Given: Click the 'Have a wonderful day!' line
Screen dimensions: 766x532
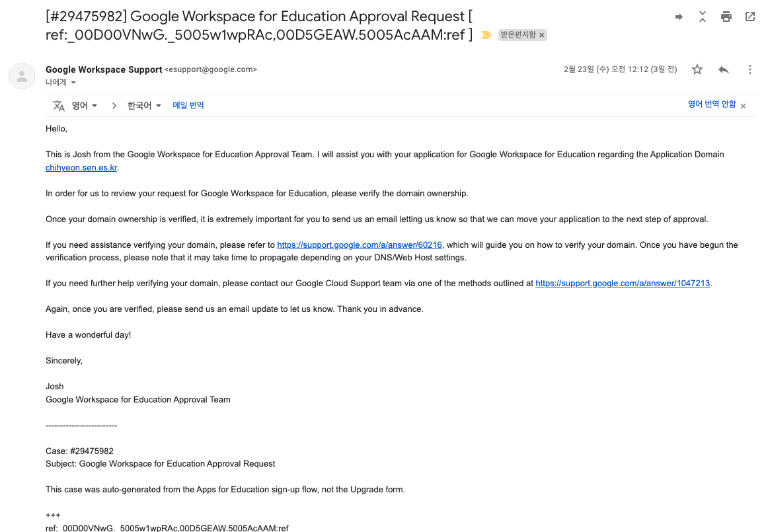Looking at the screenshot, I should tap(88, 335).
